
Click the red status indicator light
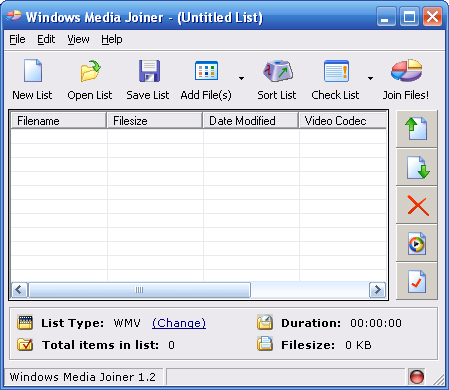[x=417, y=377]
